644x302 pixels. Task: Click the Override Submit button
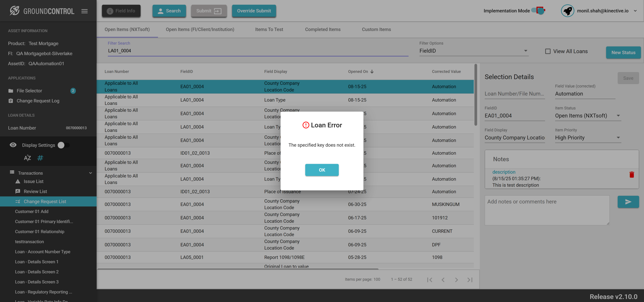click(x=254, y=11)
